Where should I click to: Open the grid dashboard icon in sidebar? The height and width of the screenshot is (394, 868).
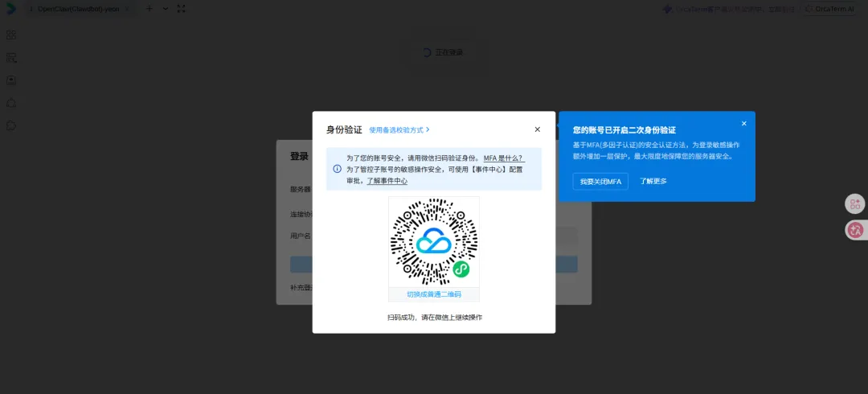point(11,35)
